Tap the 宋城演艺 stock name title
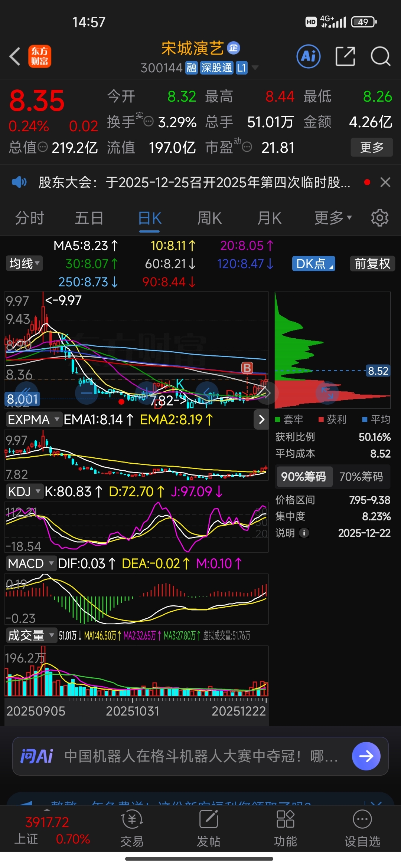 tap(192, 48)
